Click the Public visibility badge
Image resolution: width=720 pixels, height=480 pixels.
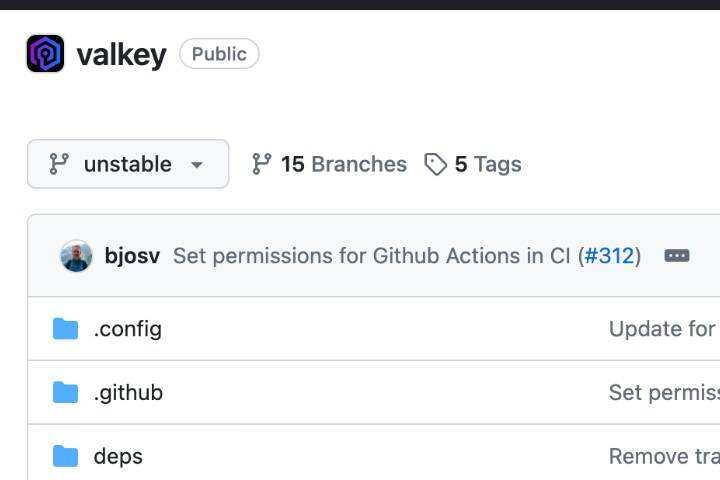click(x=219, y=54)
